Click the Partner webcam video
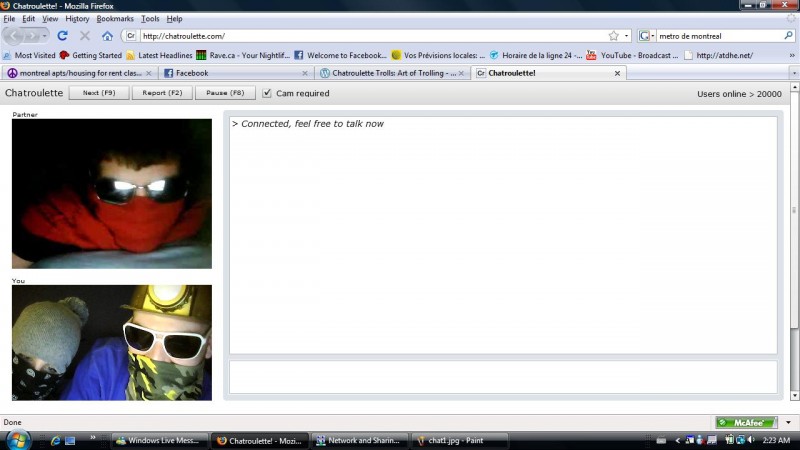 (x=112, y=194)
